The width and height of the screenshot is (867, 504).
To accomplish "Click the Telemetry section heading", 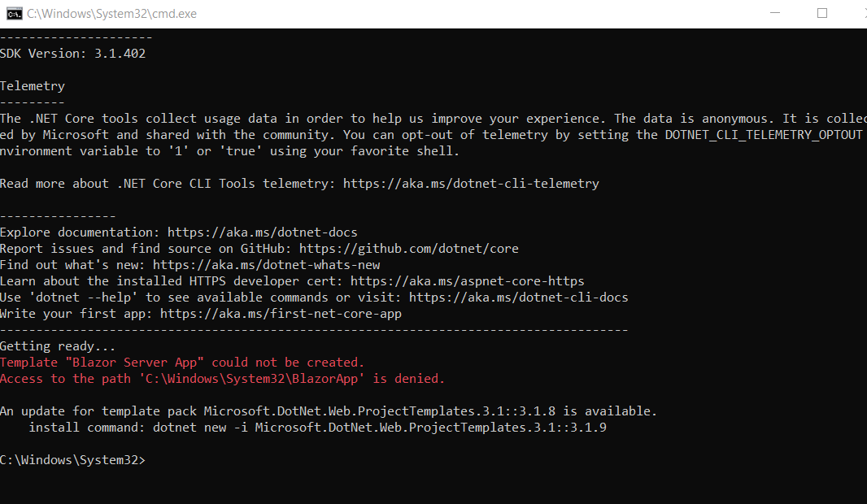I will click(x=33, y=85).
